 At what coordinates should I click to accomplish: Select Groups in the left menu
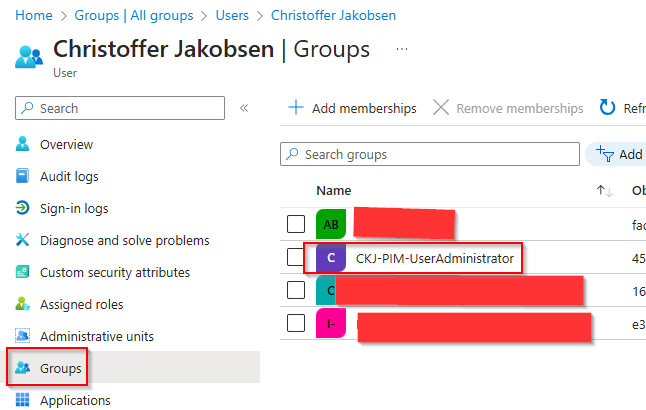click(x=60, y=368)
